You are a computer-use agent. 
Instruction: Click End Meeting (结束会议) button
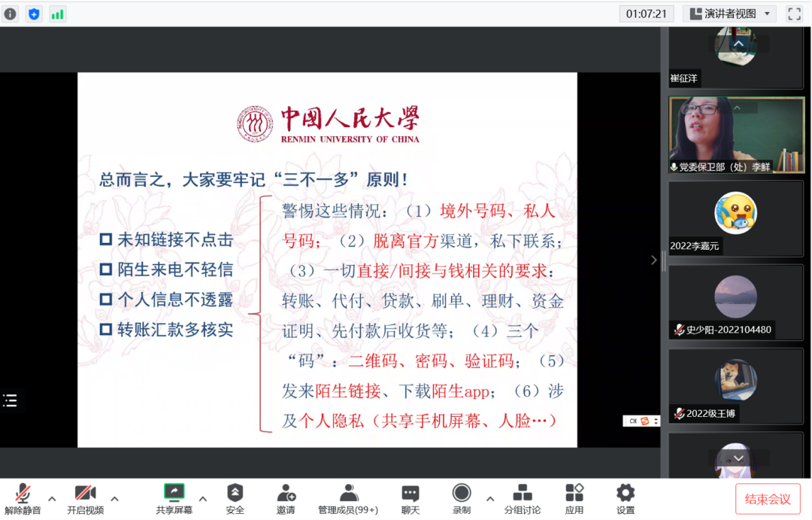pos(768,499)
